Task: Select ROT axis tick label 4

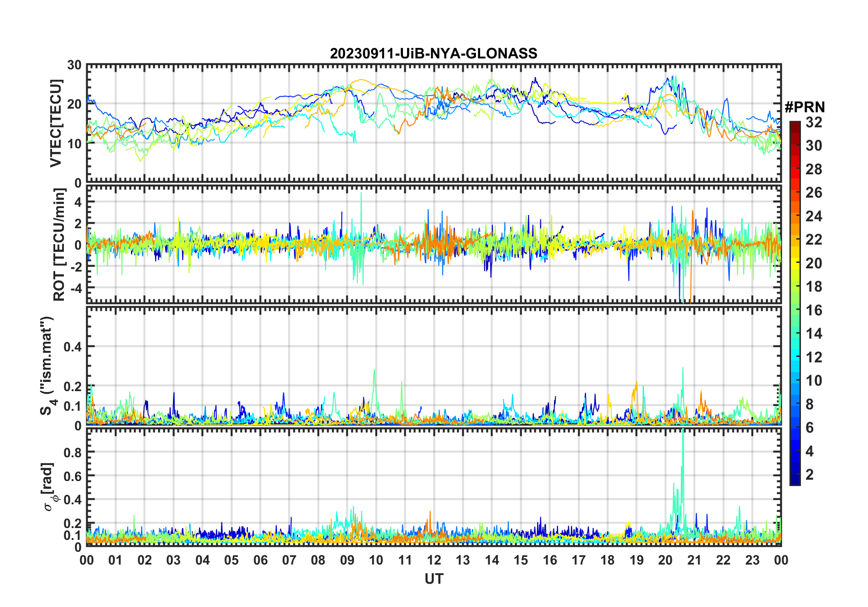Action: point(78,202)
